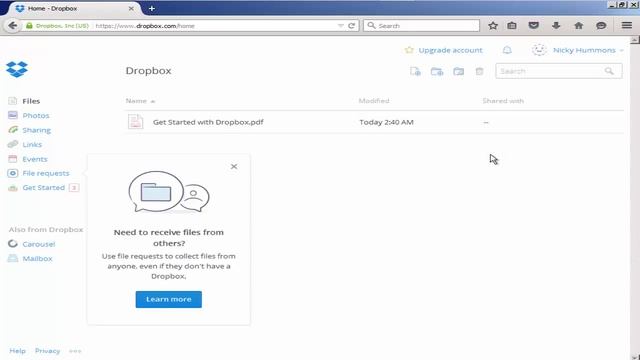The width and height of the screenshot is (640, 360).
Task: Click the browser Home icon
Action: [x=578, y=26]
